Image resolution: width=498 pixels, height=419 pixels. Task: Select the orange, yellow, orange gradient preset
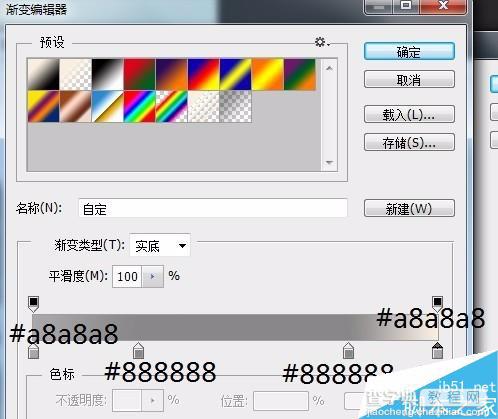pyautogui.click(x=268, y=74)
